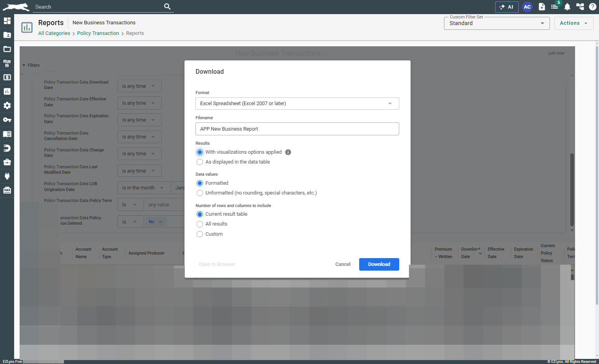This screenshot has width=599, height=364.
Task: Go to Policy Transaction breadcrumb
Action: [98, 33]
